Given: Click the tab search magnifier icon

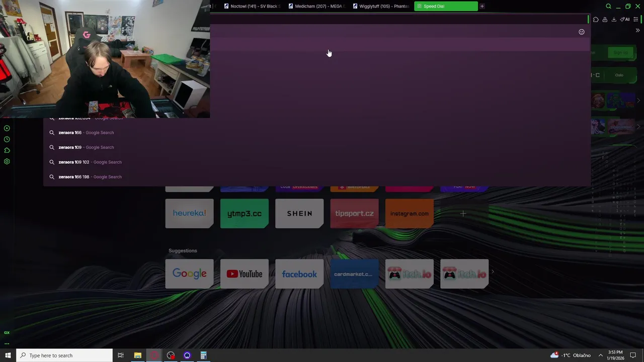Looking at the screenshot, I should coord(608,6).
